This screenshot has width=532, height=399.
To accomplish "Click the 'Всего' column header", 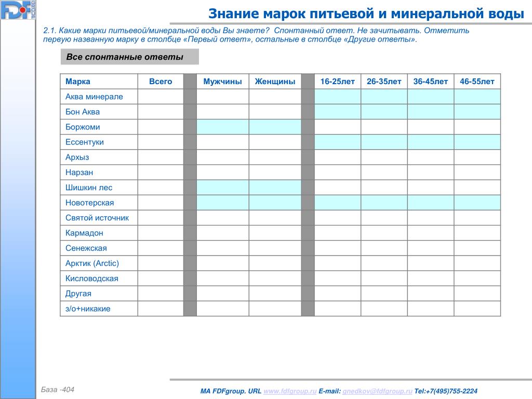I will click(161, 82).
